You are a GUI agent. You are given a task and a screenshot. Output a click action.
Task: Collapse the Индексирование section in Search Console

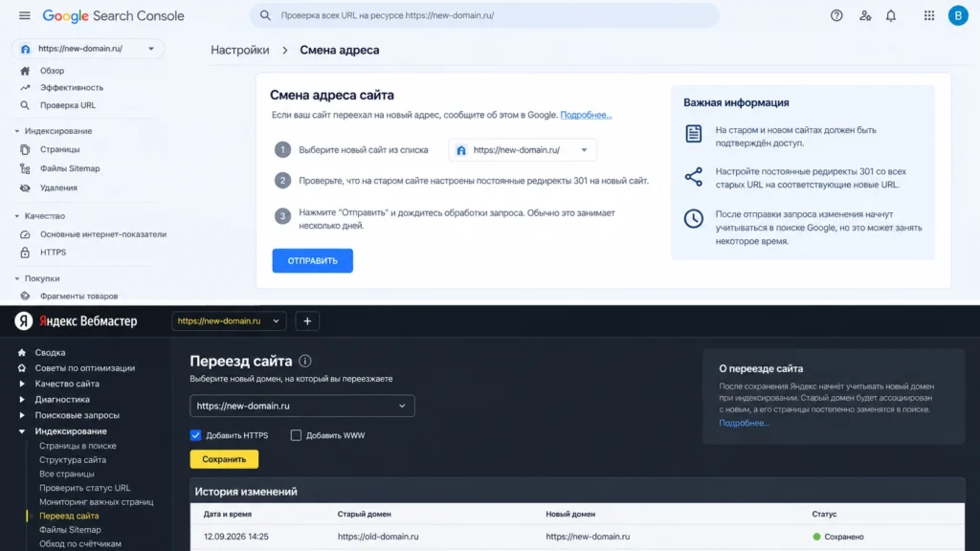[17, 131]
